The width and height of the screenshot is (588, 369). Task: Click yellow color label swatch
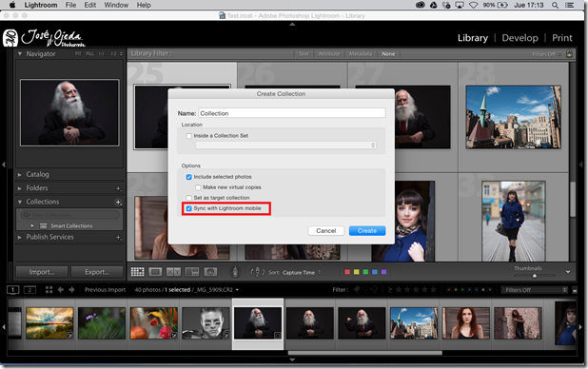[x=356, y=272]
